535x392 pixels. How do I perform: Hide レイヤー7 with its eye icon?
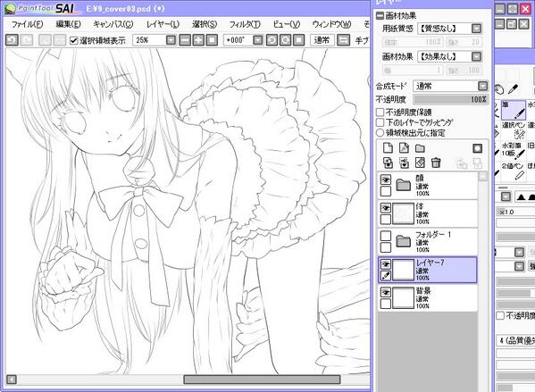click(x=386, y=264)
